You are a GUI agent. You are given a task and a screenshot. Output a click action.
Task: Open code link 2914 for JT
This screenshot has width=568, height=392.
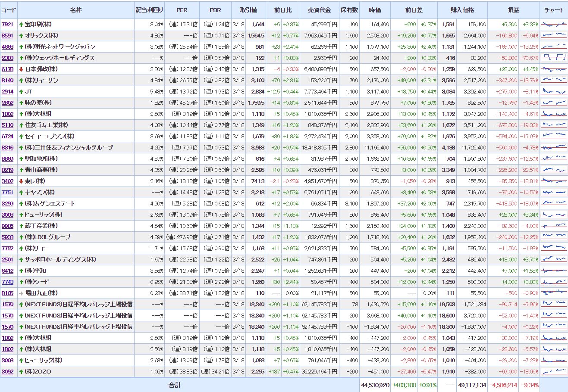coord(7,91)
